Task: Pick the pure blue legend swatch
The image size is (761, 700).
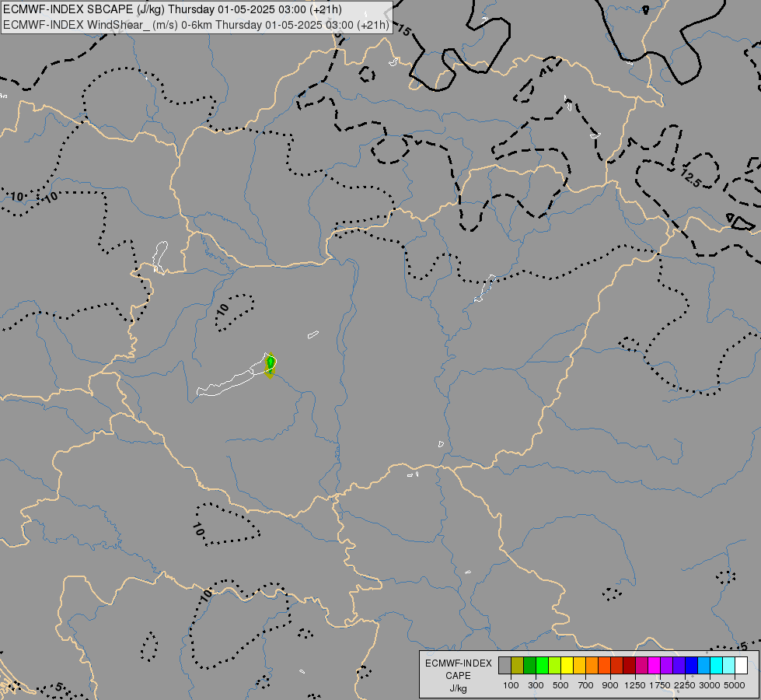Action: [691, 665]
